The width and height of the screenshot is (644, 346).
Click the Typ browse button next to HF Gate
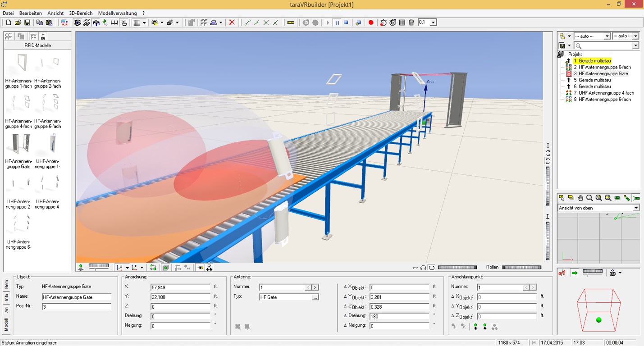[316, 297]
